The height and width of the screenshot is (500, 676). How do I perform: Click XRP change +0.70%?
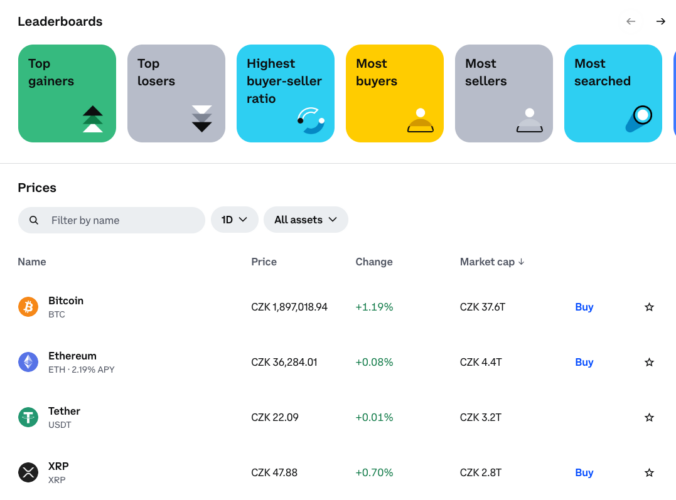tap(374, 472)
